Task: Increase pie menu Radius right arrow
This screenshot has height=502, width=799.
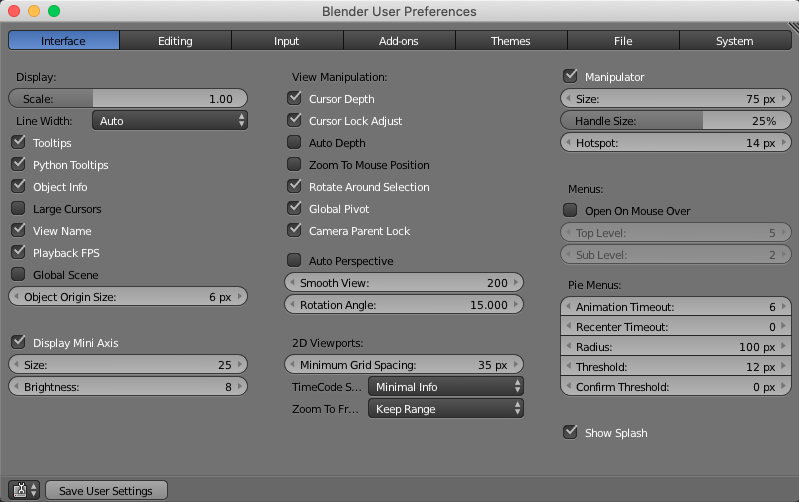Action: point(784,346)
